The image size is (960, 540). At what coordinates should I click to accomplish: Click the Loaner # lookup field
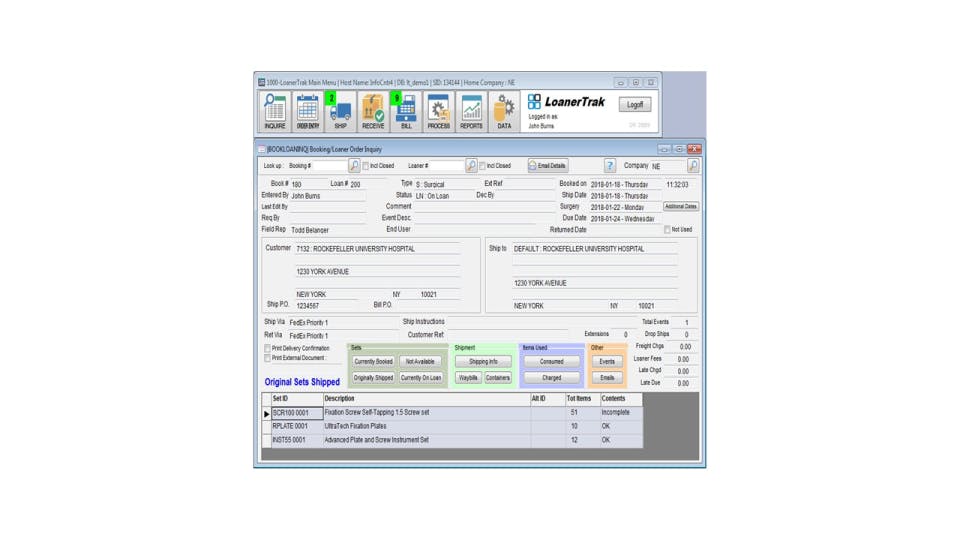click(446, 166)
